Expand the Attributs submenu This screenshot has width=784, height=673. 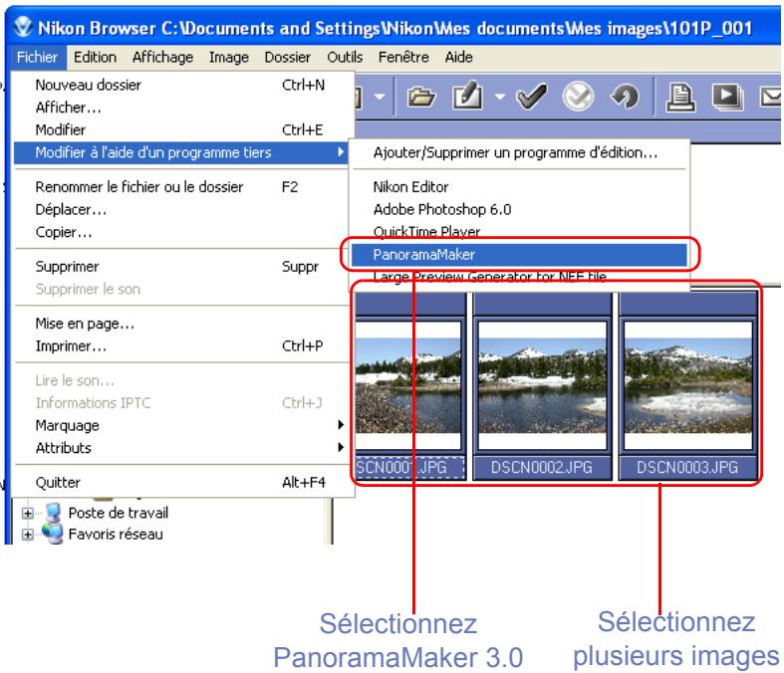pyautogui.click(x=181, y=448)
